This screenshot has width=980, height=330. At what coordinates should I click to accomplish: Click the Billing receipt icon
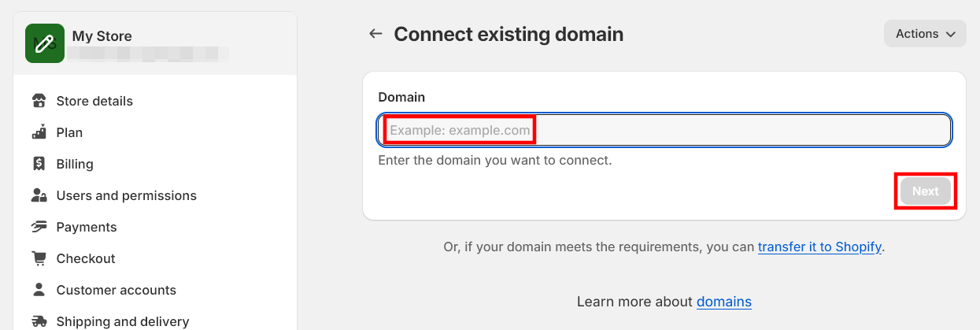(x=39, y=164)
